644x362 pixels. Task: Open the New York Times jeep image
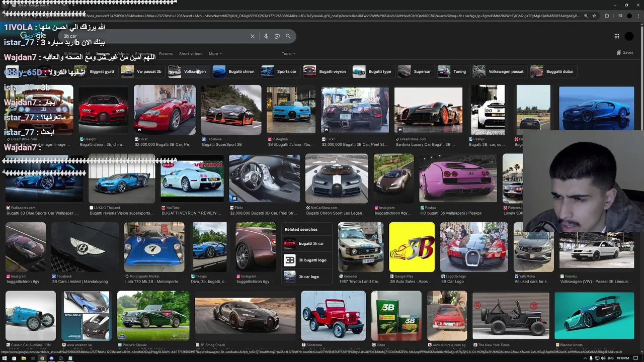click(x=511, y=316)
